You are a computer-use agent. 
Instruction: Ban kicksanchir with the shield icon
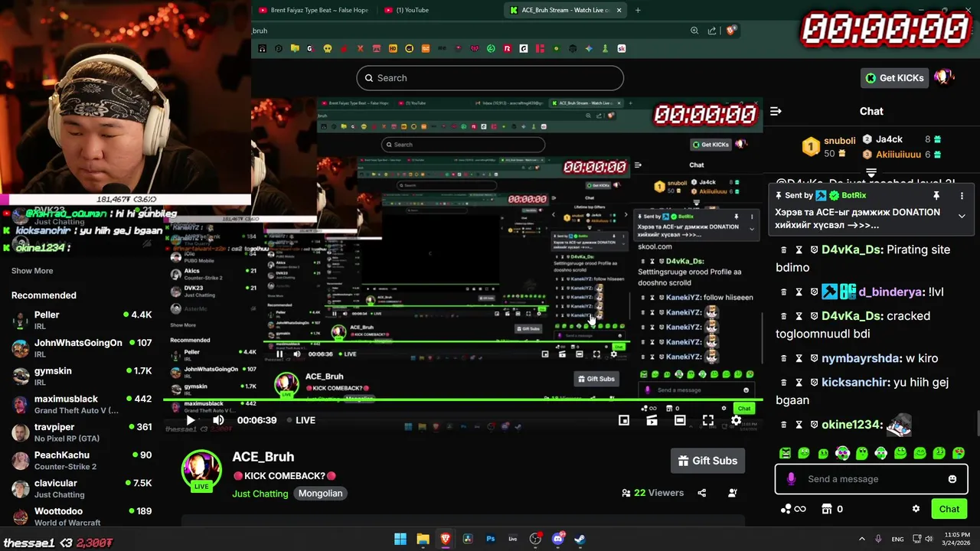pos(814,382)
